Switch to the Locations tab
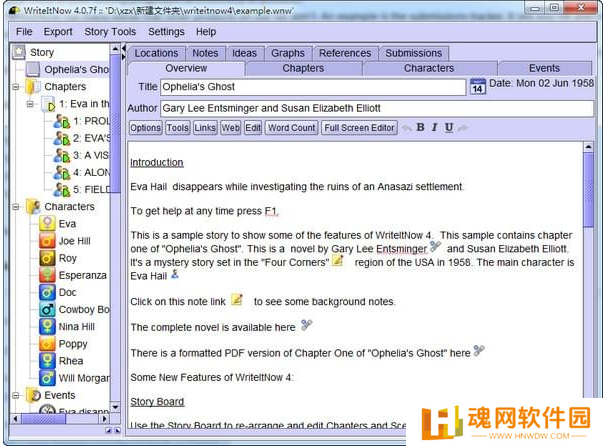Screen dimensions: 606x448 pyautogui.click(x=156, y=53)
